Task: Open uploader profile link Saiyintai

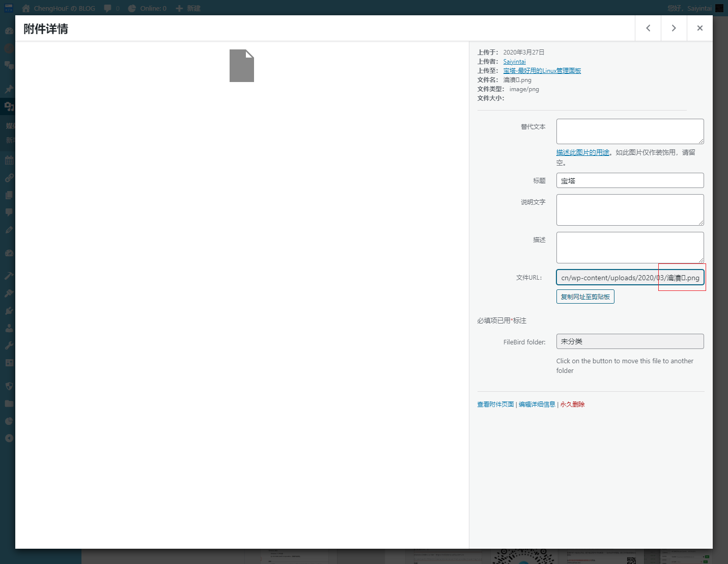Action: coord(514,62)
